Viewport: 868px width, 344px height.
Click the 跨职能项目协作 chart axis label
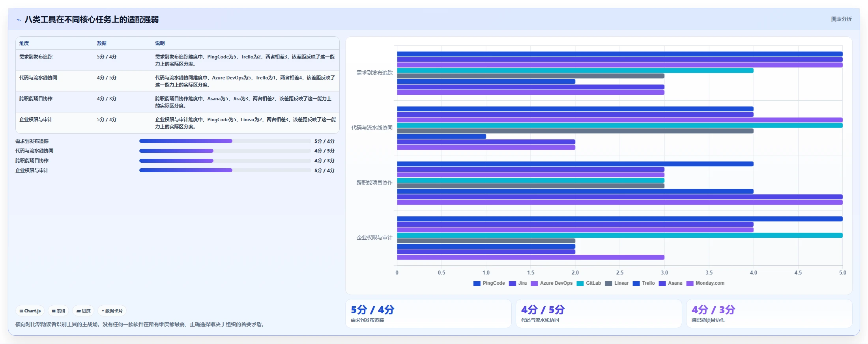click(x=374, y=182)
